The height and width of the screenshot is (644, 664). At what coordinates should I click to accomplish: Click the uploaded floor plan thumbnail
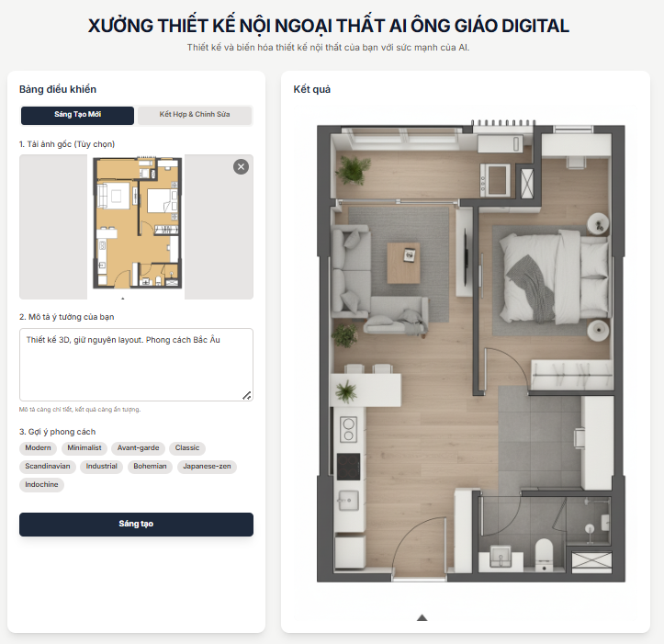pyautogui.click(x=137, y=227)
